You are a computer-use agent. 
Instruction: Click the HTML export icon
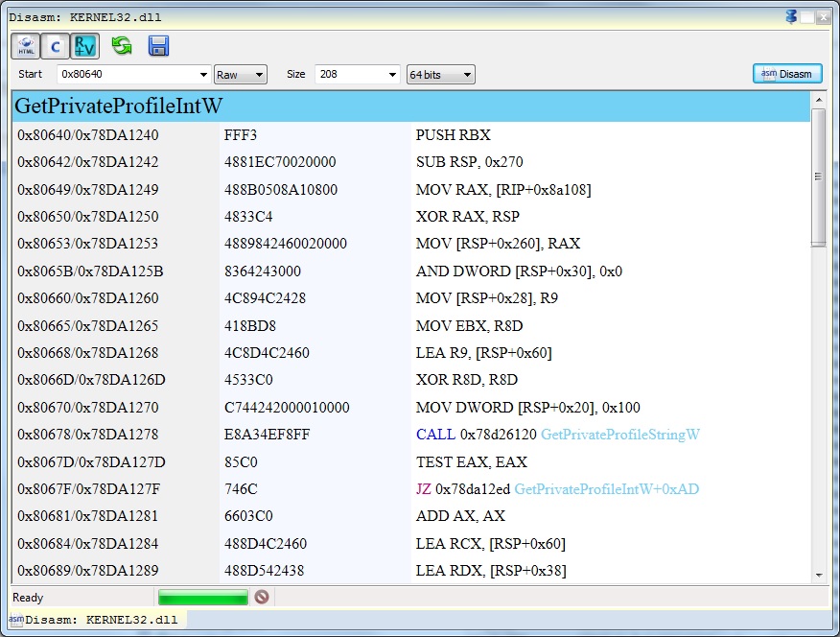click(x=26, y=46)
